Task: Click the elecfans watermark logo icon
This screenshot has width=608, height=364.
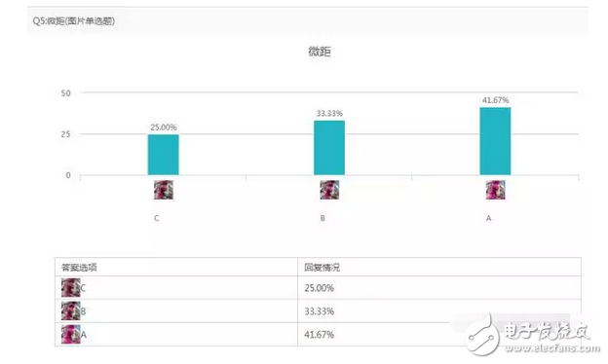Action: 482,335
